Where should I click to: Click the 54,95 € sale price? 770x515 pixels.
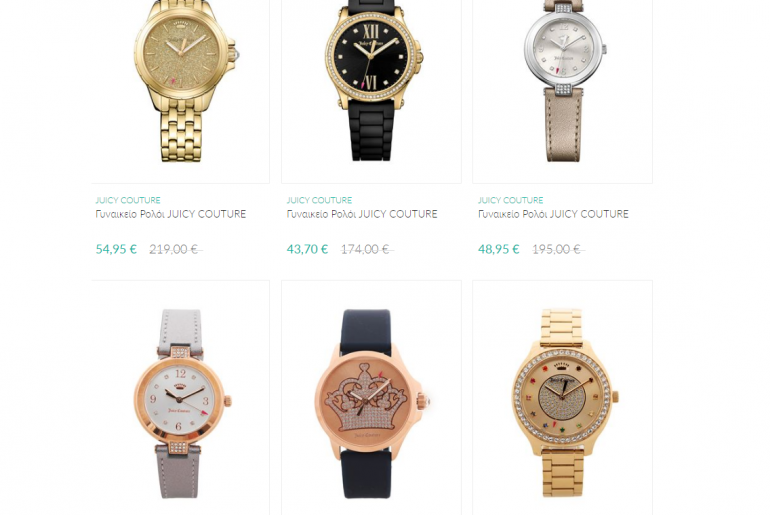point(116,249)
